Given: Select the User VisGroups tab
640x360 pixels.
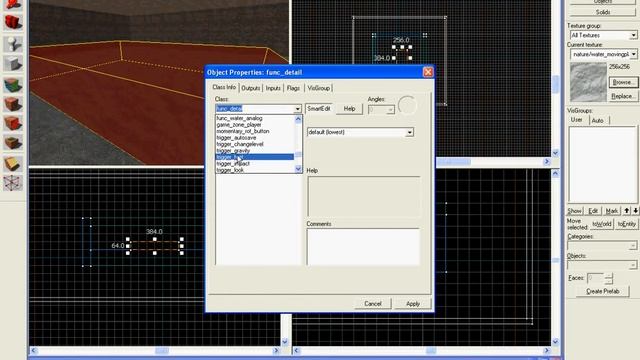Looking at the screenshot, I should click(576, 120).
